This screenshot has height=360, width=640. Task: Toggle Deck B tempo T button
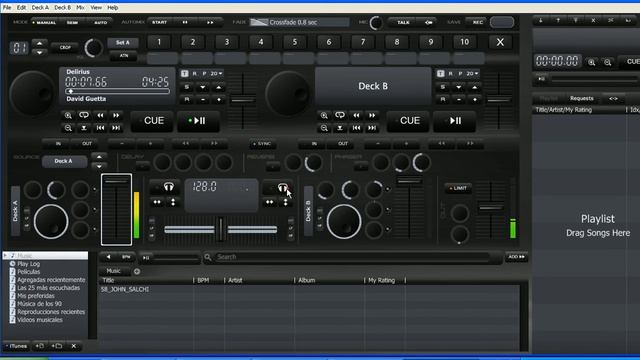[440, 73]
